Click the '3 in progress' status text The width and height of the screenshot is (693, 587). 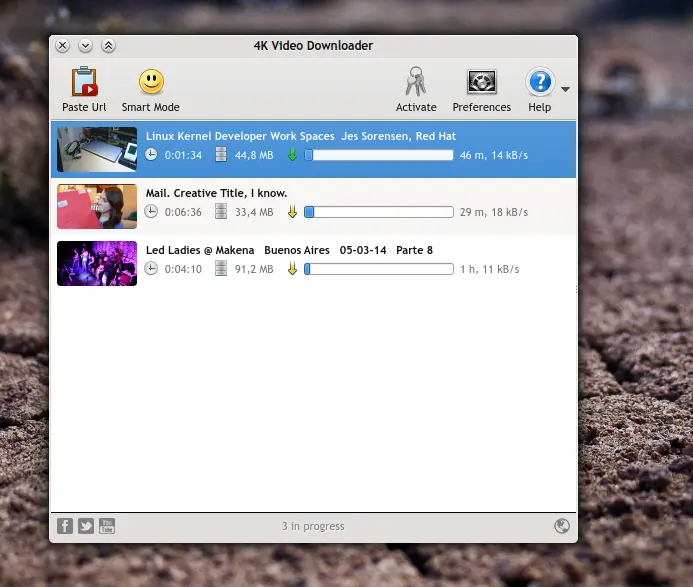[x=313, y=526]
